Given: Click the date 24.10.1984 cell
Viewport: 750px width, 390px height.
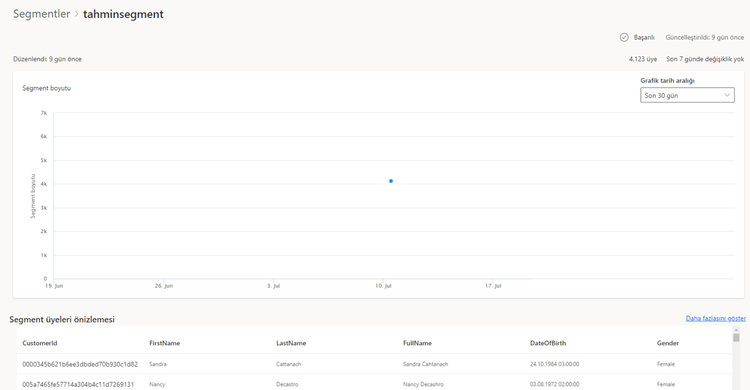Looking at the screenshot, I should [x=554, y=364].
